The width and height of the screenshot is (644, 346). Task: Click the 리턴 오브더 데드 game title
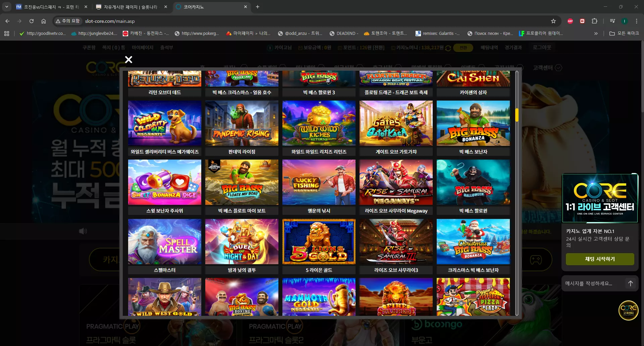click(165, 92)
